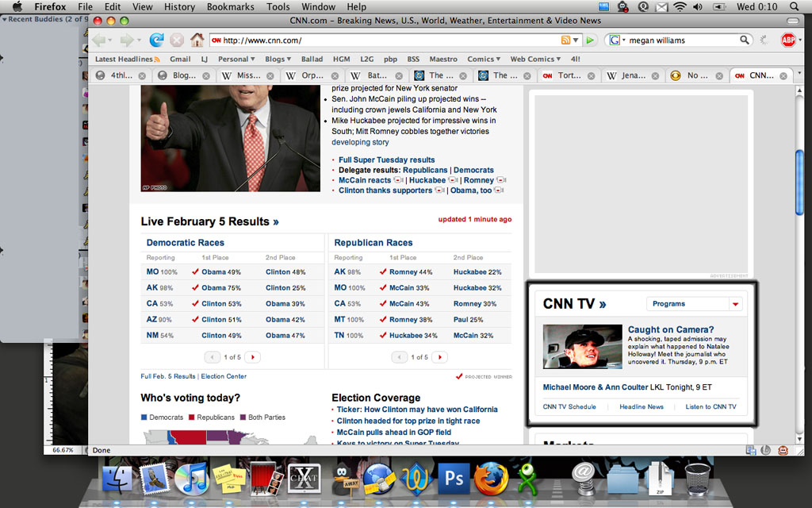Open the Programs dropdown in CNN TV
Image resolution: width=812 pixels, height=508 pixels.
695,304
